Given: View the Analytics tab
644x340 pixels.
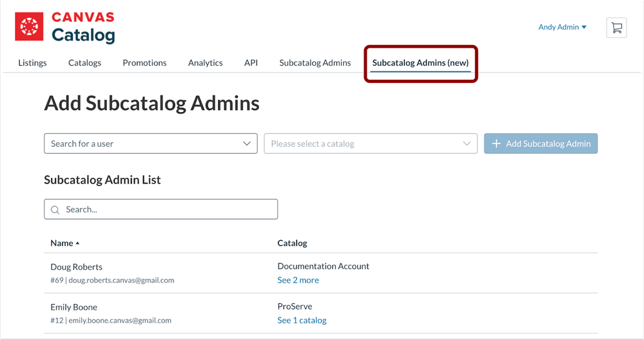Looking at the screenshot, I should click(205, 62).
